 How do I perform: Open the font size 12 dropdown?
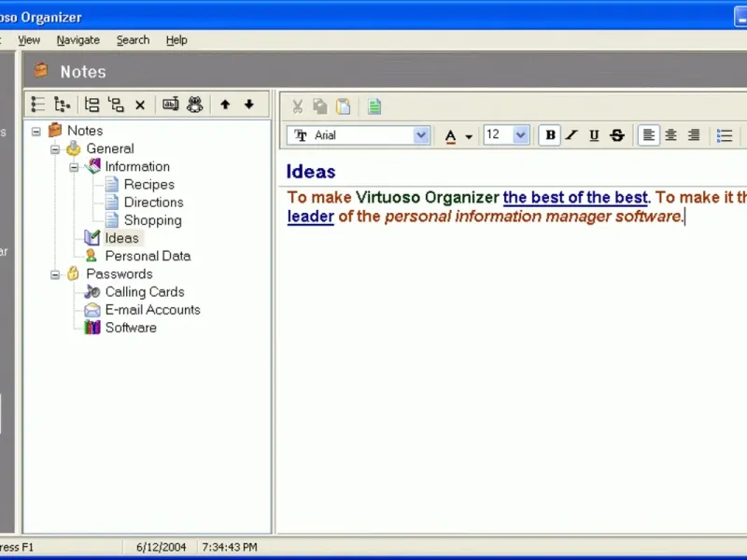tap(521, 135)
